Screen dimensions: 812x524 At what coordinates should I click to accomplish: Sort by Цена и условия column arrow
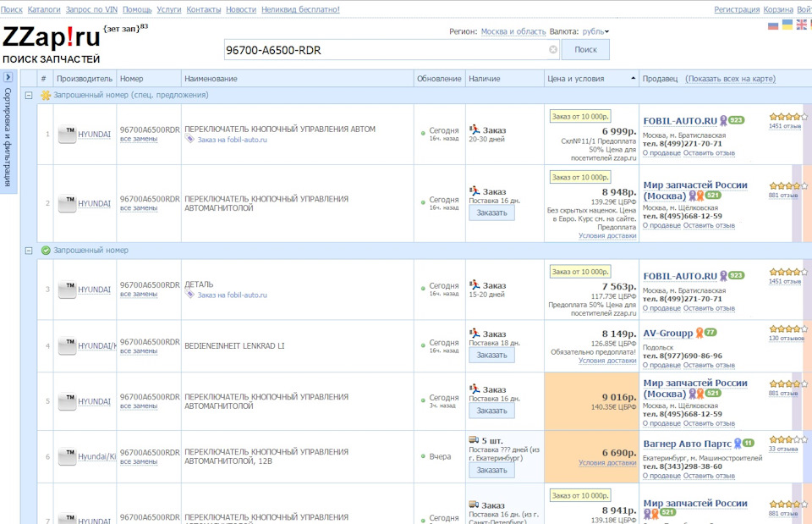click(x=633, y=78)
